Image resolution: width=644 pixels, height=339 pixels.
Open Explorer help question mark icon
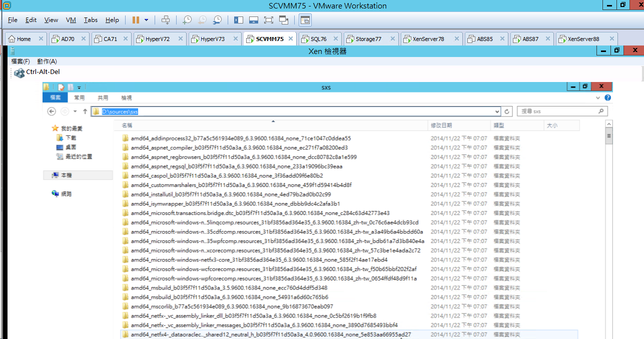608,98
